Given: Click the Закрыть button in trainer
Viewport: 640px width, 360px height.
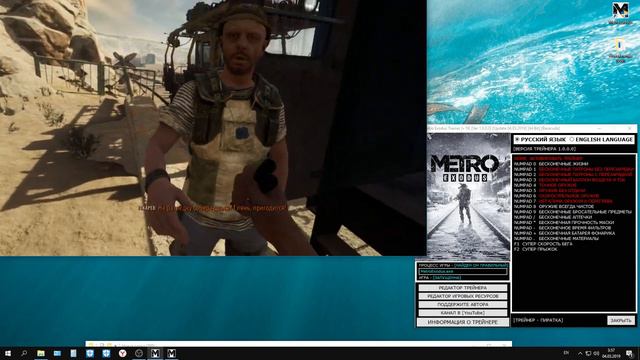Looking at the screenshot, I should (621, 320).
